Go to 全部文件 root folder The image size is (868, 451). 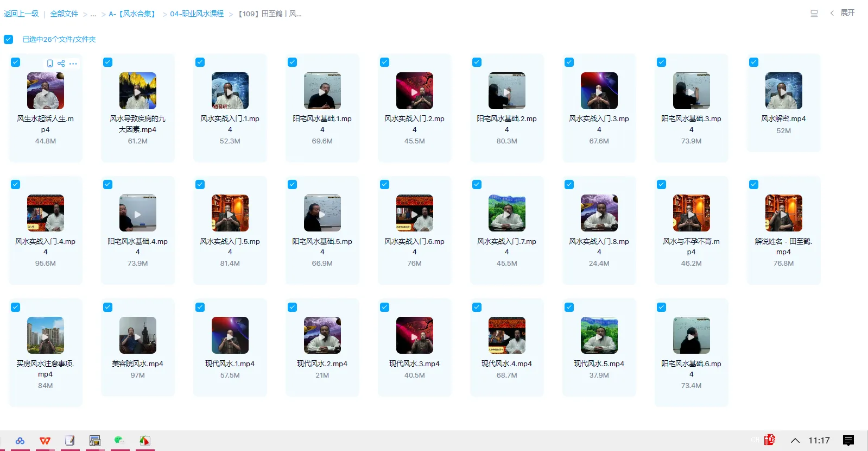tap(64, 14)
